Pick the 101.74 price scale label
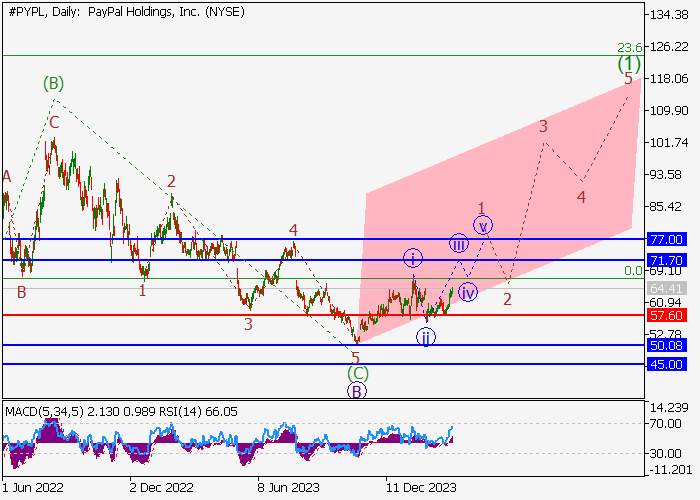Viewport: 700px width, 500px height. (669, 143)
